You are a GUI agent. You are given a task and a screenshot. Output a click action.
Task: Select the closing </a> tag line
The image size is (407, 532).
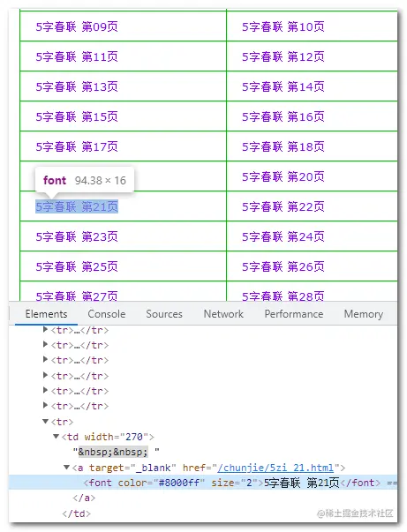[84, 498]
